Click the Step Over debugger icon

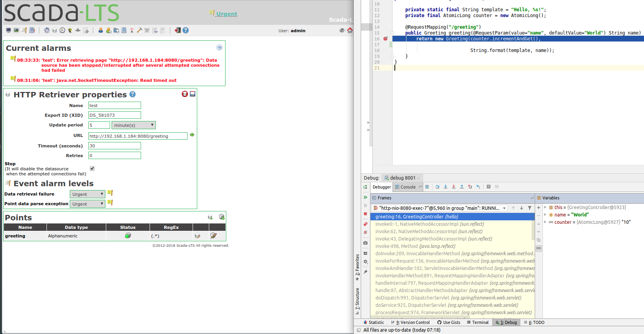click(437, 187)
